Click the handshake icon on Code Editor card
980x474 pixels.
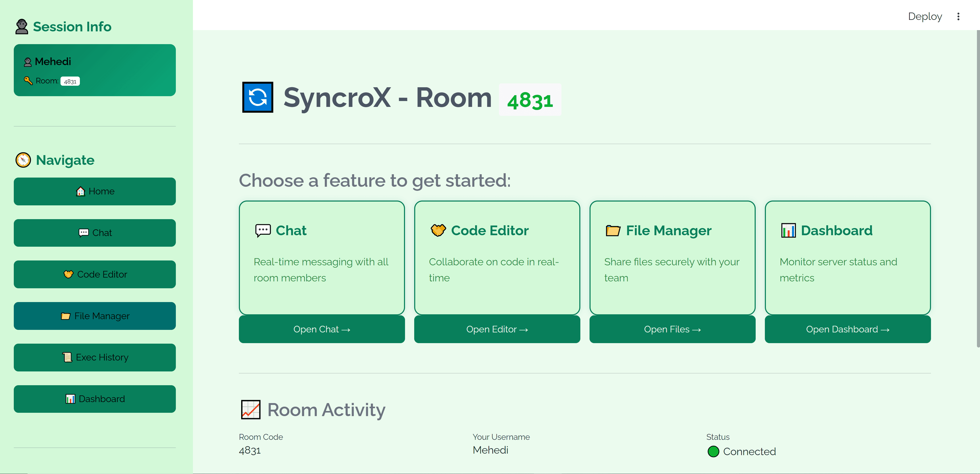tap(438, 230)
